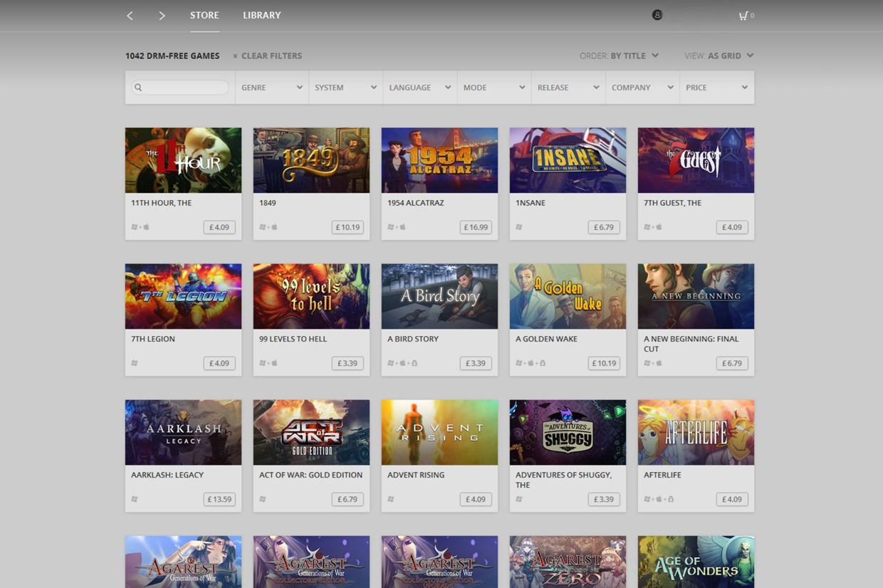
Task: Click the Windows icon under 1849
Action: 263,226
